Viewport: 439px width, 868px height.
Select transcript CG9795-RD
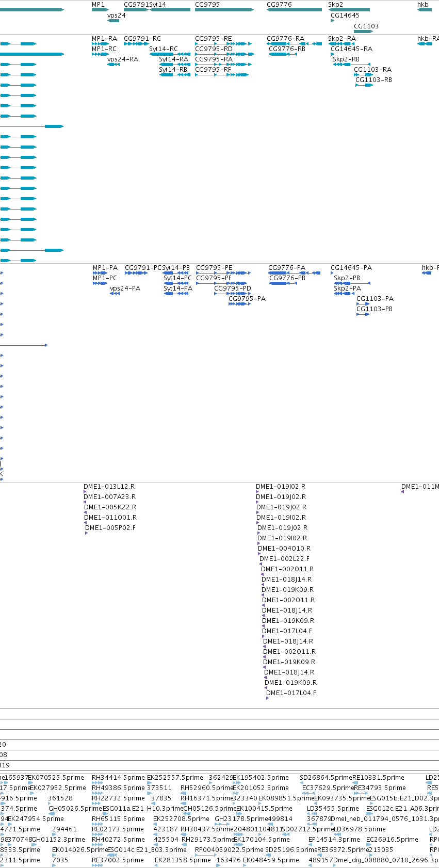tap(214, 49)
